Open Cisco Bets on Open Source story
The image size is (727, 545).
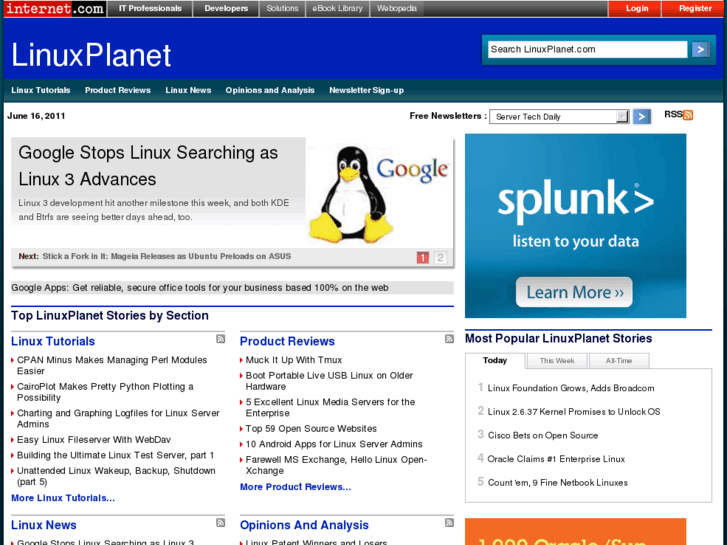[542, 436]
